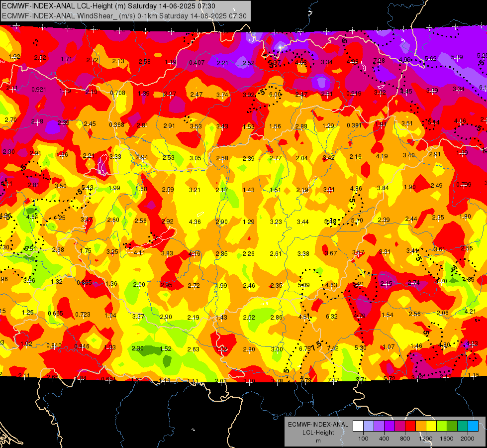
Task: Click the wind shear value '3.23'
Action: point(276,222)
